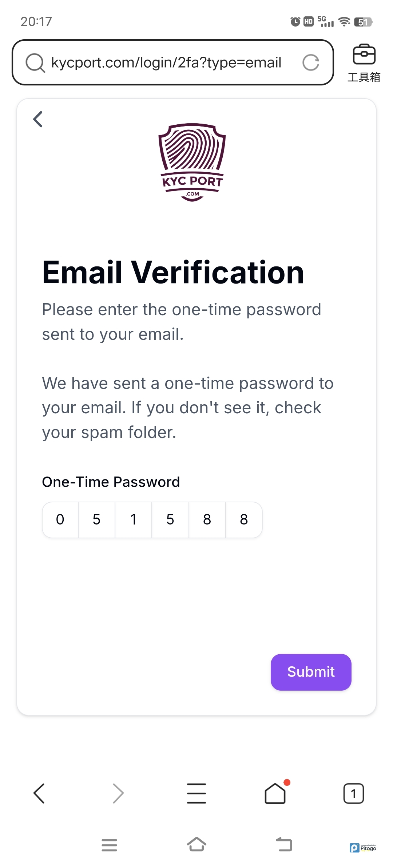Screen dimensions: 393x868
Task: Select the third OTP digit box containing 1
Action: 134,520
